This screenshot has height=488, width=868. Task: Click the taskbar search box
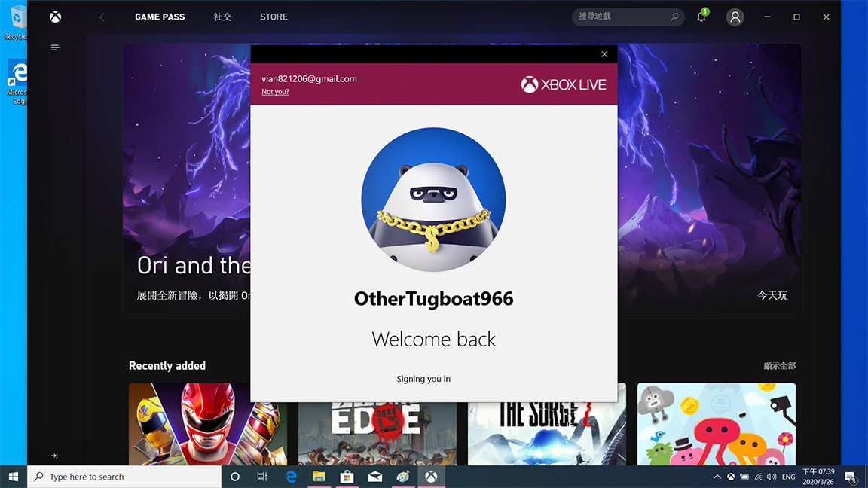124,477
